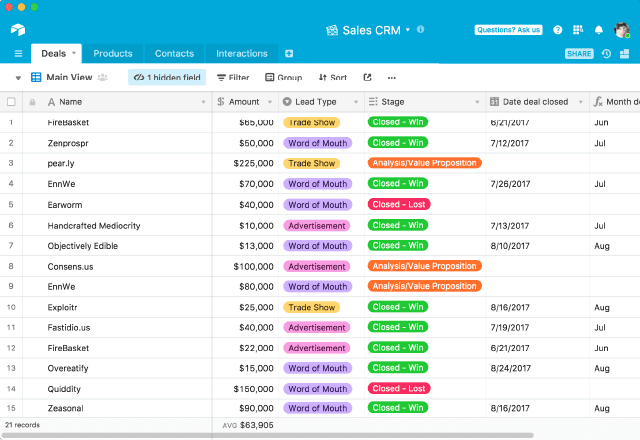Click the formula fx icon for Month
The width and height of the screenshot is (640, 440).
(x=598, y=102)
